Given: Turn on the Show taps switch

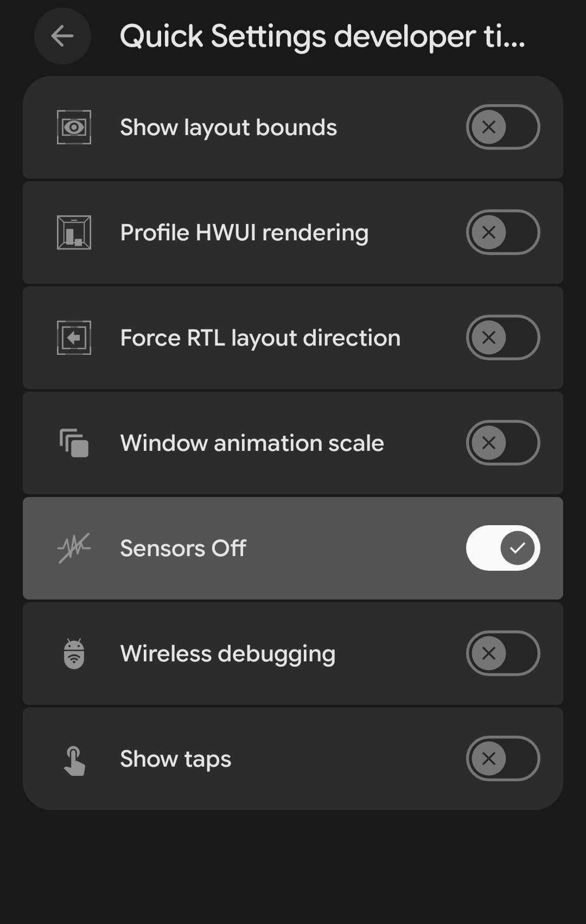Looking at the screenshot, I should pos(502,759).
